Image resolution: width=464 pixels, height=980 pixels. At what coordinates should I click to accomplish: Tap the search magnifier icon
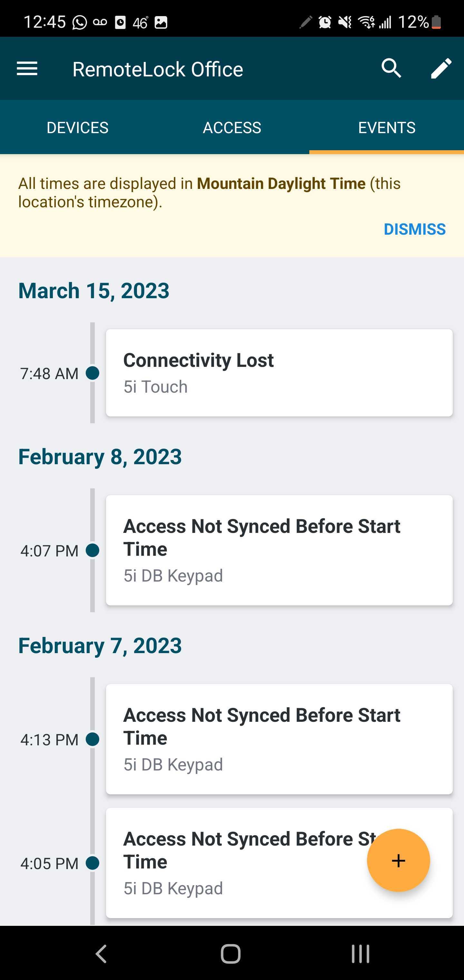coord(391,68)
